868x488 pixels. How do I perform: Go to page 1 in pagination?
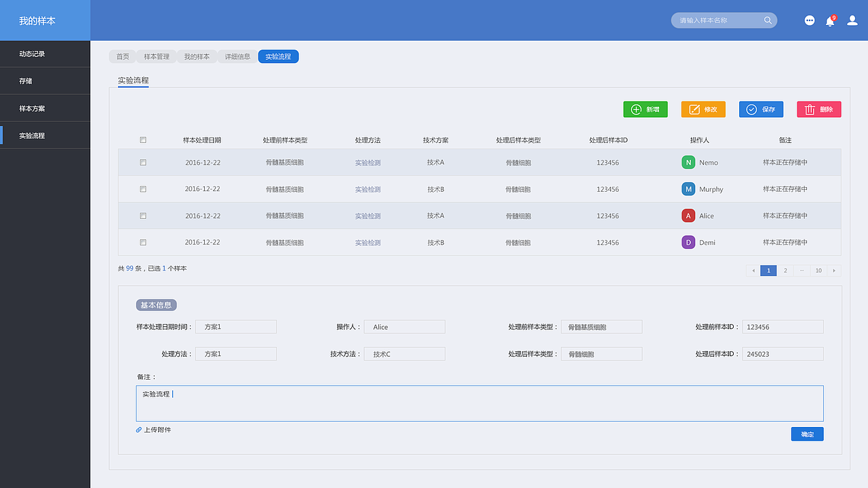(768, 270)
